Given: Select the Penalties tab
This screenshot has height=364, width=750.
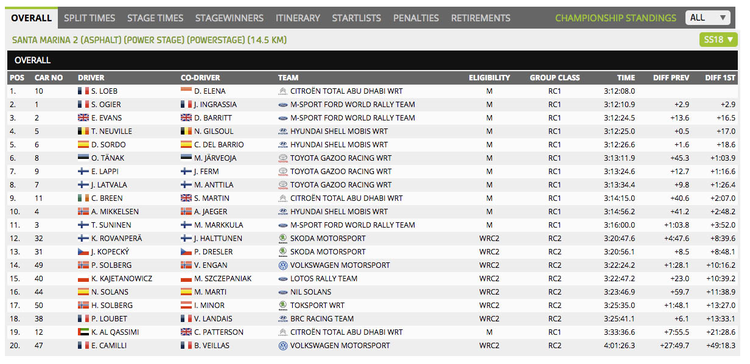Looking at the screenshot, I should pos(416,18).
